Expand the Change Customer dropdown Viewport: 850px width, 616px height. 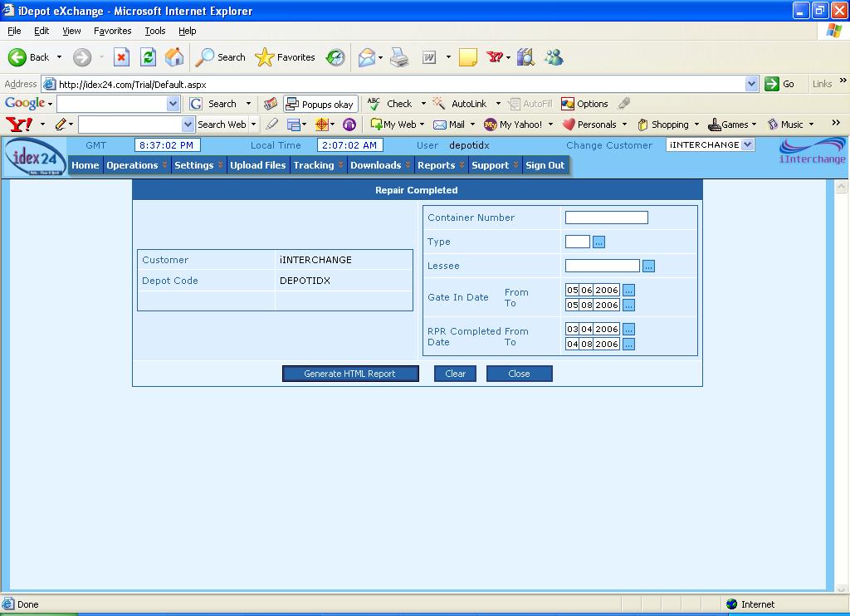[x=747, y=144]
